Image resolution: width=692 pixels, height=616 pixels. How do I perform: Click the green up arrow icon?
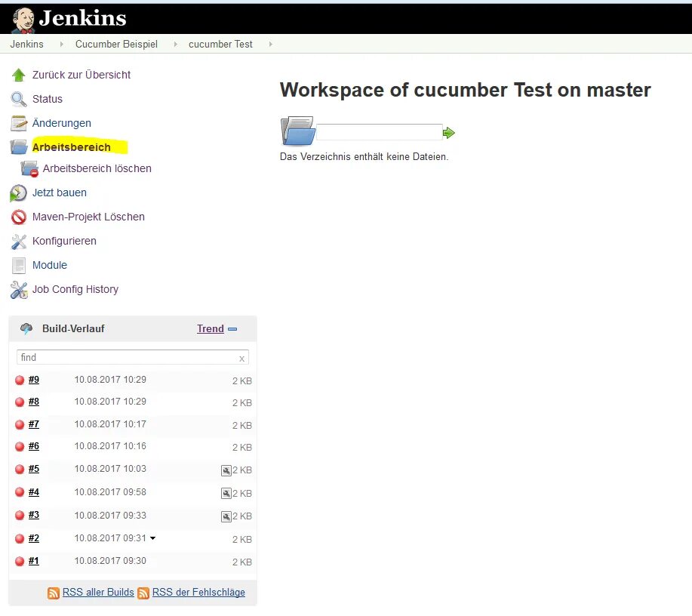[18, 75]
